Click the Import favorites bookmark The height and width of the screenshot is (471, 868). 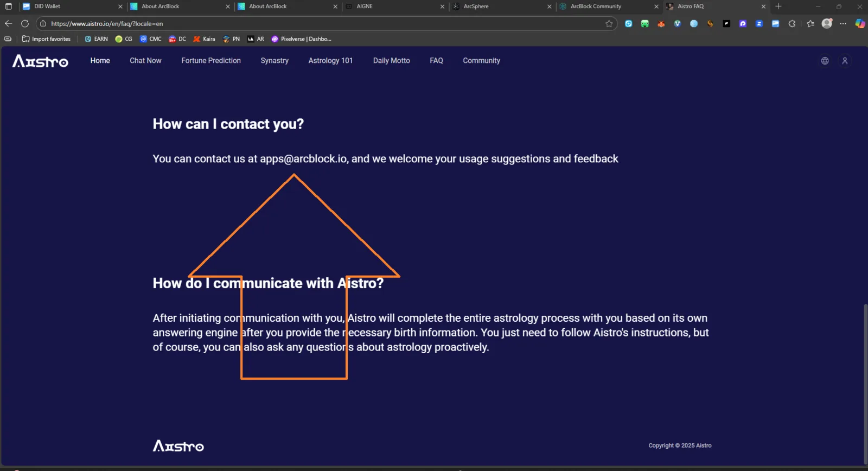47,39
